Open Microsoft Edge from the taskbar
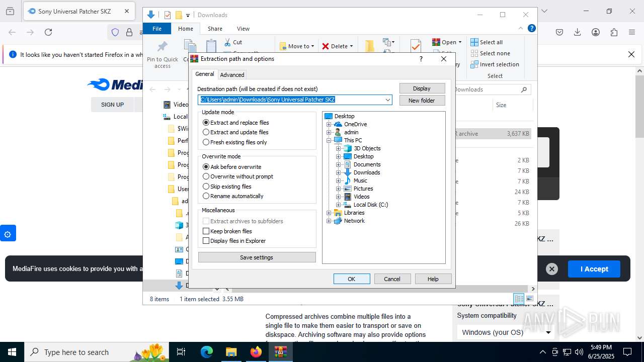Image resolution: width=644 pixels, height=362 pixels. [207, 352]
